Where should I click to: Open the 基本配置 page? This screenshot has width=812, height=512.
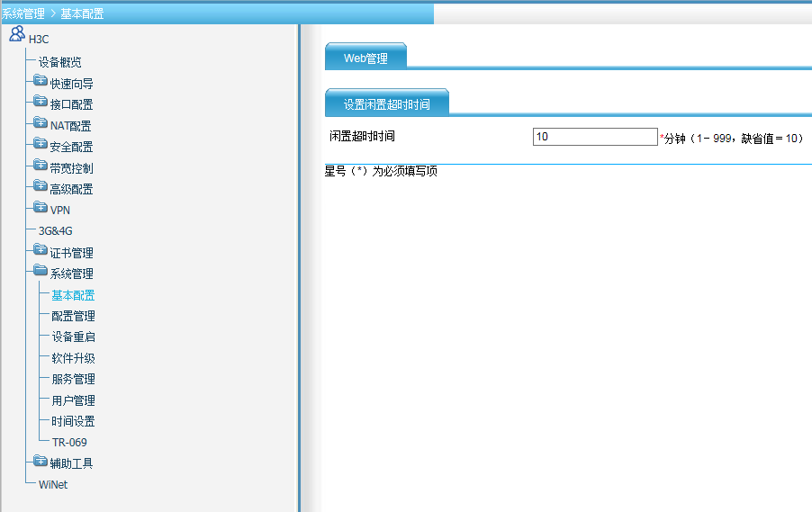point(73,296)
